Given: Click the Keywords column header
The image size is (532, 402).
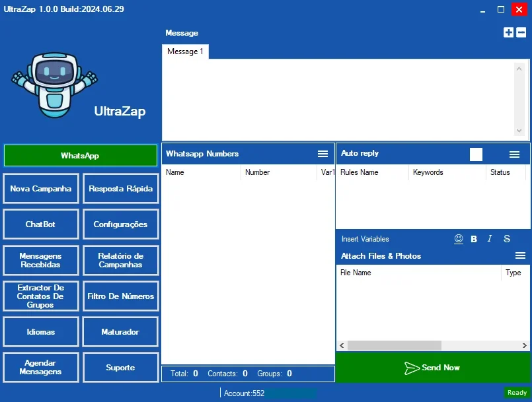Looking at the screenshot, I should (447, 172).
